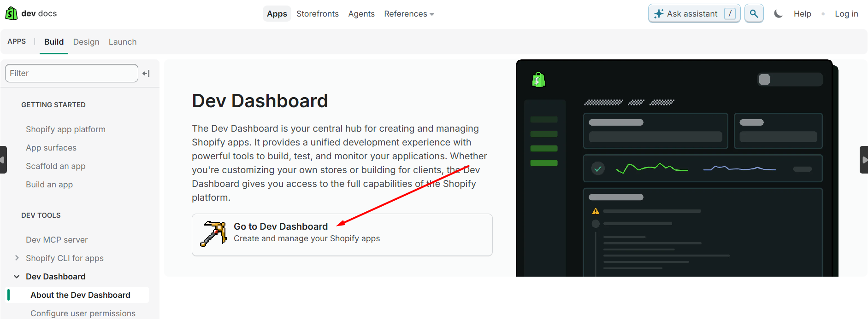The height and width of the screenshot is (319, 868).
Task: Click sparkle icon on Ask assistant
Action: point(659,14)
